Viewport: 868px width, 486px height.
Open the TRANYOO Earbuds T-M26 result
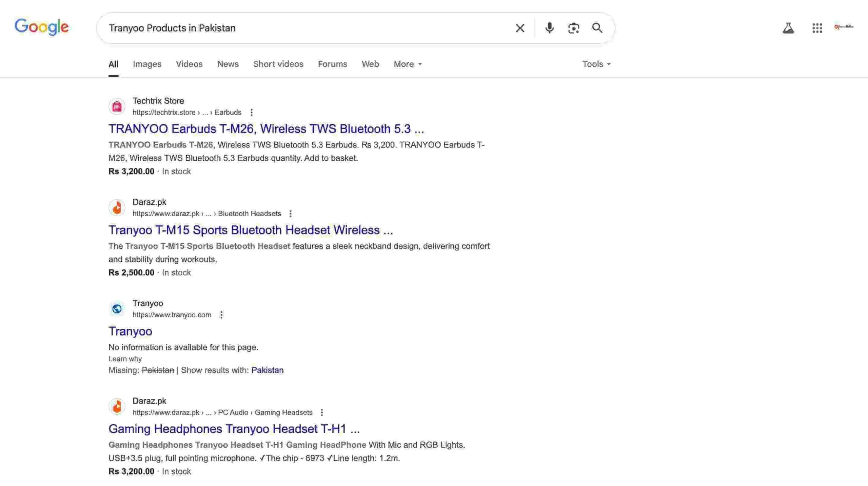[x=266, y=129]
